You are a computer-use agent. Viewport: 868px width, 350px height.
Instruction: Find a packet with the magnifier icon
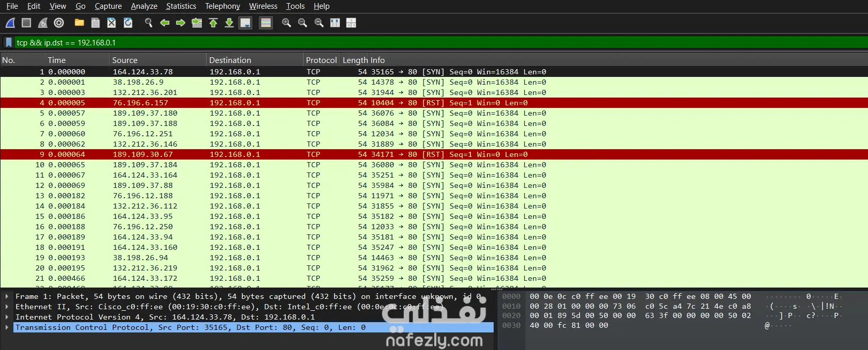tap(148, 23)
